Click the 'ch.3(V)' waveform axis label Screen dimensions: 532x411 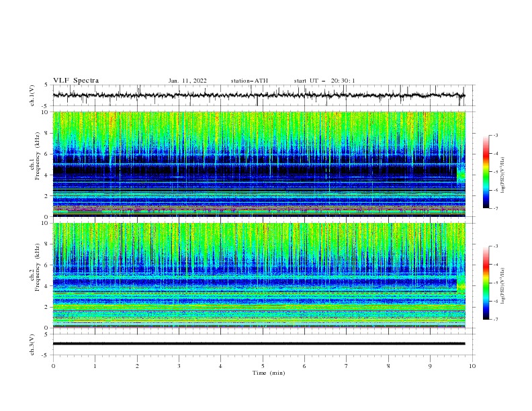pyautogui.click(x=32, y=345)
